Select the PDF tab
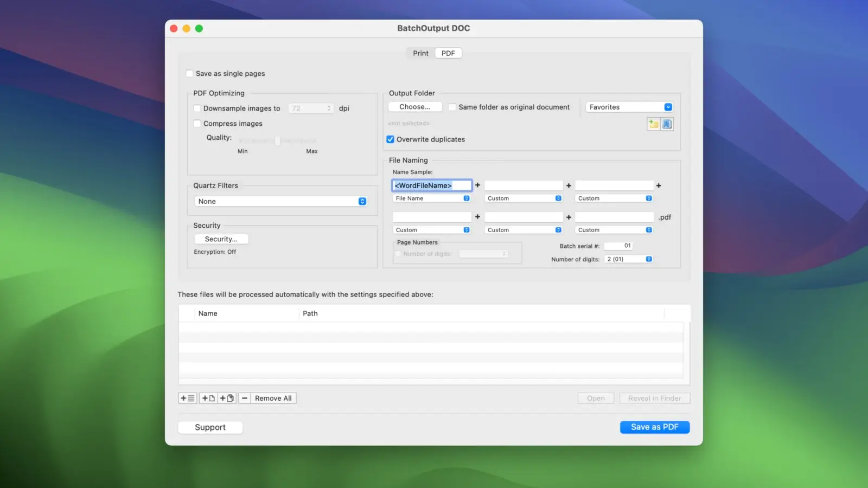868x488 pixels. [x=448, y=53]
